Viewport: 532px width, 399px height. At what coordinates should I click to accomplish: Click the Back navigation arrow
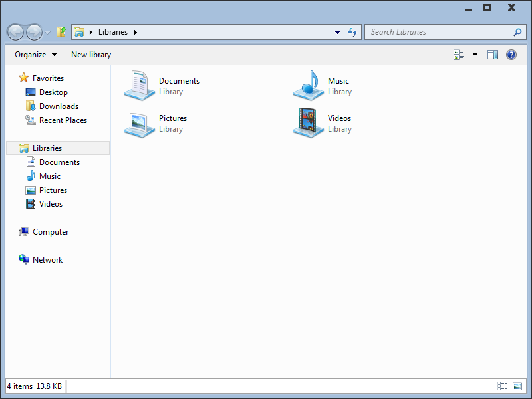[x=16, y=32]
